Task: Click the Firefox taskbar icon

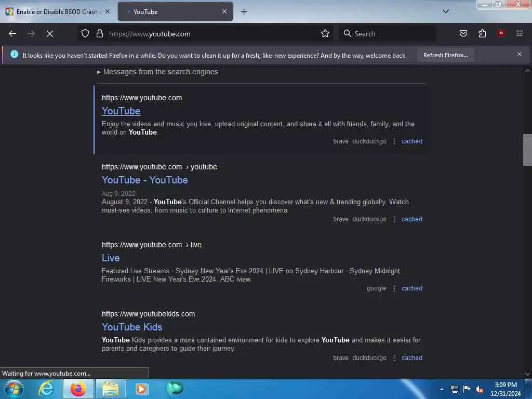Action: click(x=78, y=389)
